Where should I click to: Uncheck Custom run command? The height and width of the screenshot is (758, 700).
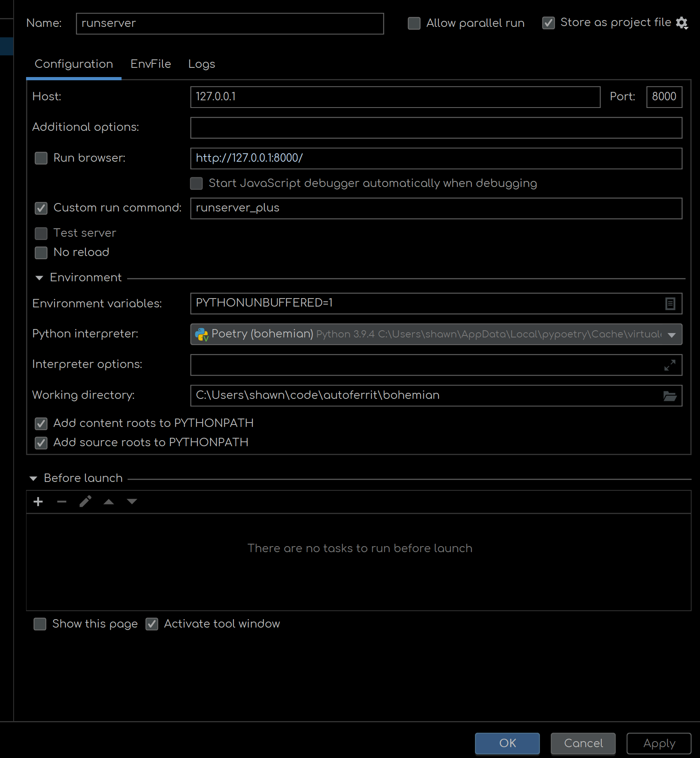pos(41,208)
